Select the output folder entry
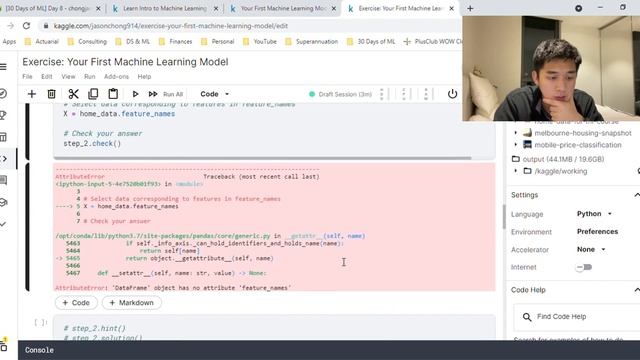 click(558, 159)
